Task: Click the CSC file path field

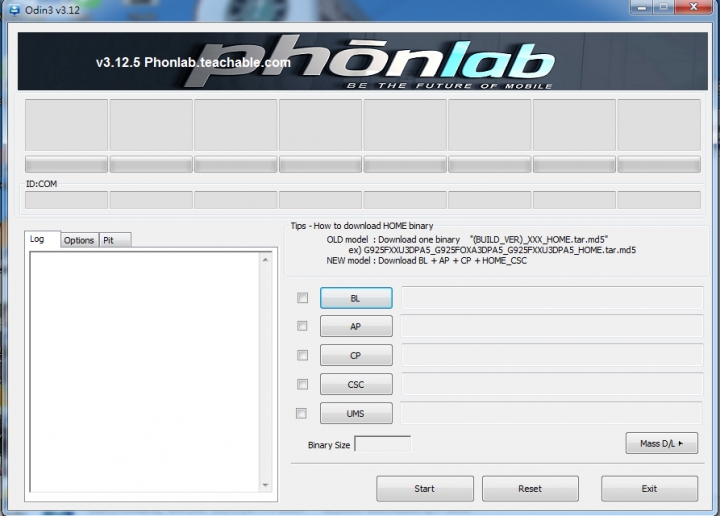Action: (552, 384)
